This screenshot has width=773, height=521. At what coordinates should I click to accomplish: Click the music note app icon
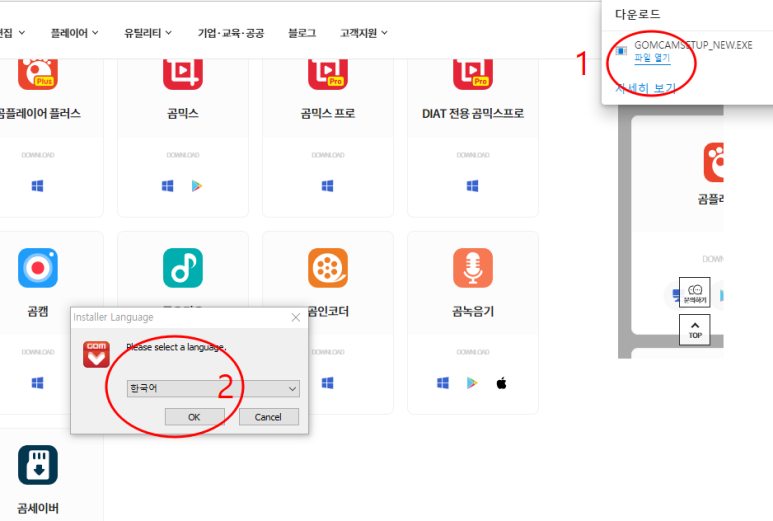click(183, 268)
